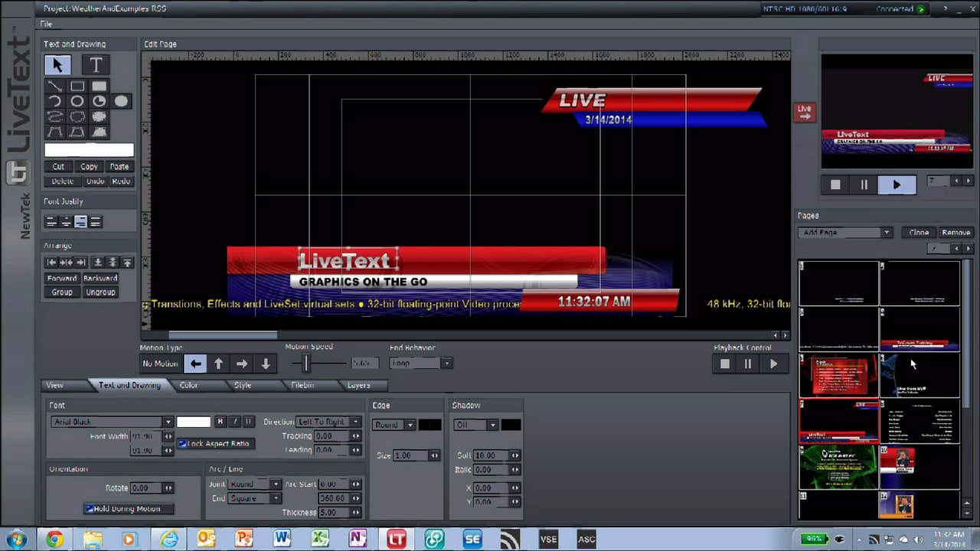This screenshot has height=551, width=980.
Task: Open the text Direction dropdown
Action: [328, 422]
